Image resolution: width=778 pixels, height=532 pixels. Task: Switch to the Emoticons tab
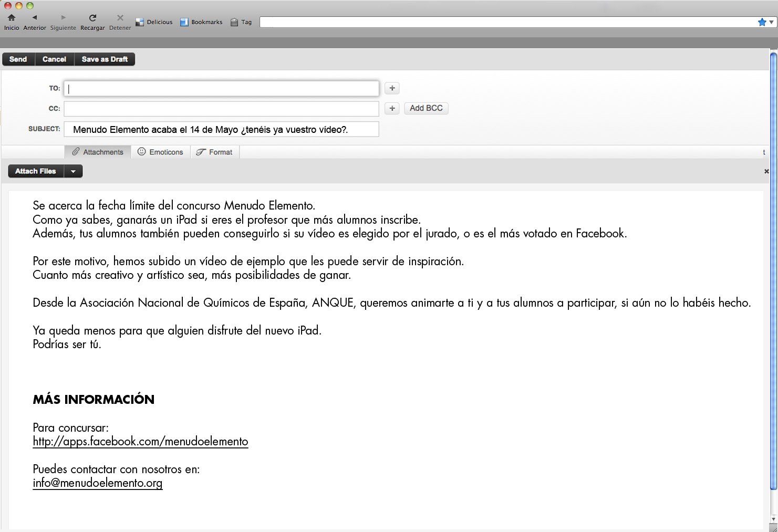[160, 152]
